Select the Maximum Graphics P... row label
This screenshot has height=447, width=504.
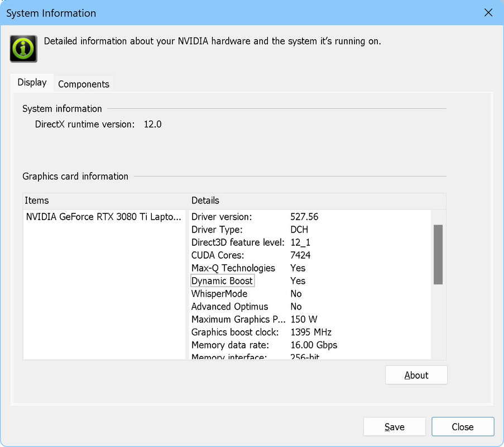[238, 319]
